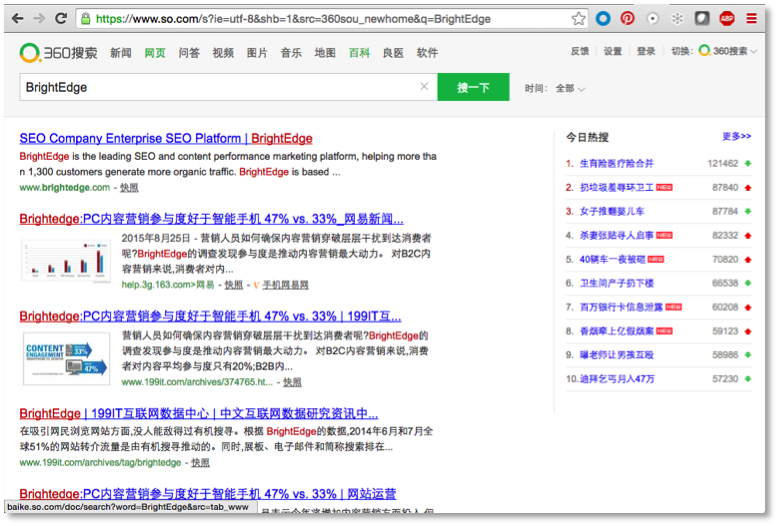The image size is (779, 526).
Task: Open hot search 迪拜乞丐月入47万
Action: tap(617, 378)
